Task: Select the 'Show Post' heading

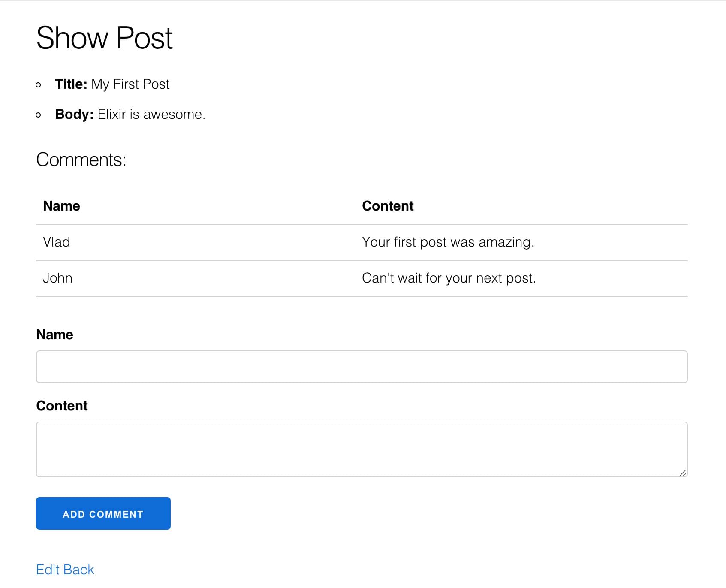Action: 104,38
